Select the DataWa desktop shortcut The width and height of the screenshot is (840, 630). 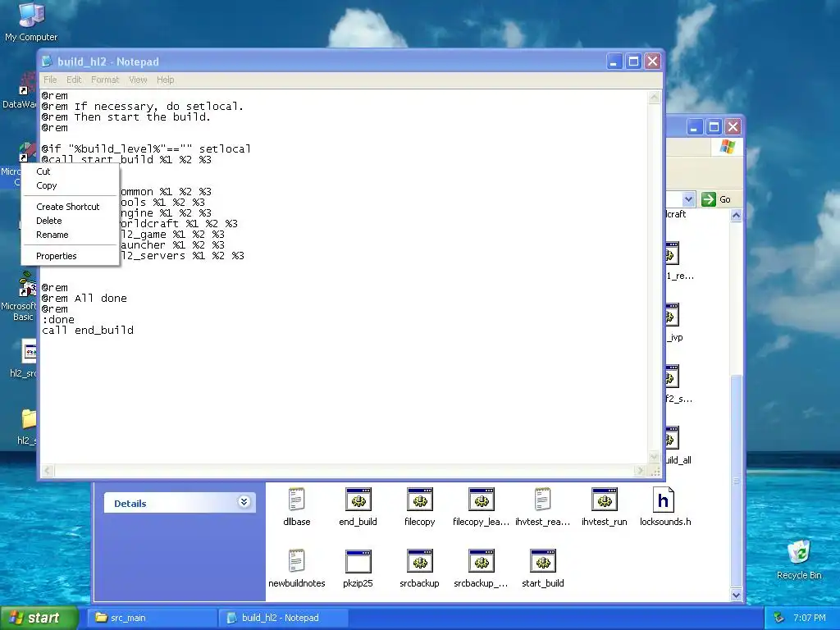(x=20, y=91)
